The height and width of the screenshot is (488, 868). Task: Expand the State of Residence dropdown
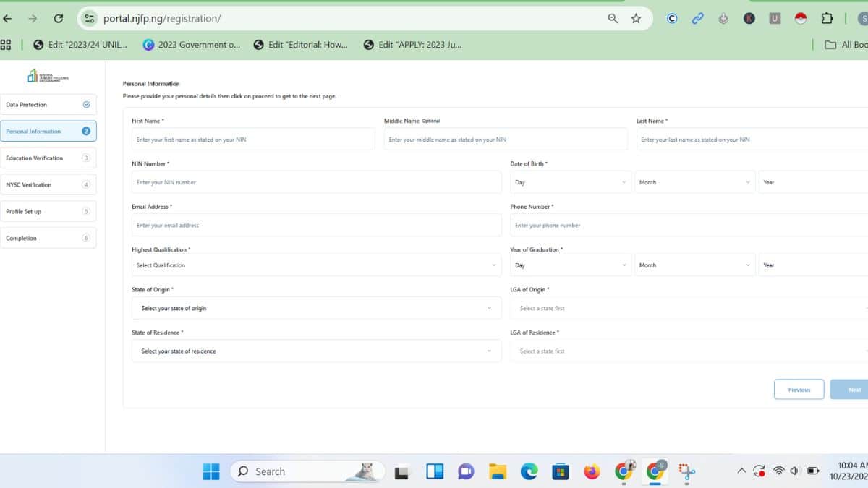[x=316, y=351]
